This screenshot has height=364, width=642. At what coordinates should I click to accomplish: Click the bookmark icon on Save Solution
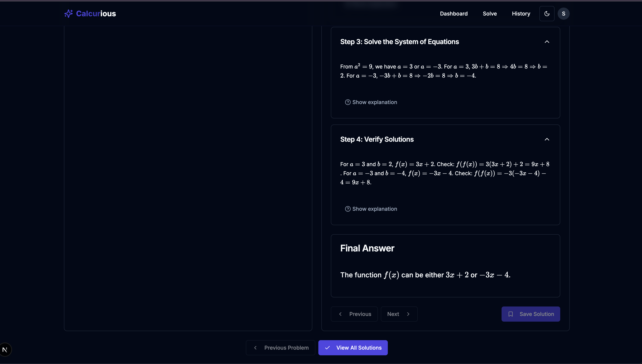[510, 314]
